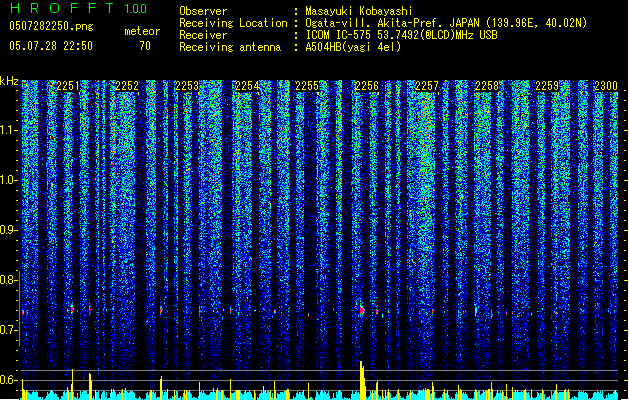This screenshot has height=400, width=629.
Task: Click observer name Masayuki Kobayashi
Action: coord(359,11)
